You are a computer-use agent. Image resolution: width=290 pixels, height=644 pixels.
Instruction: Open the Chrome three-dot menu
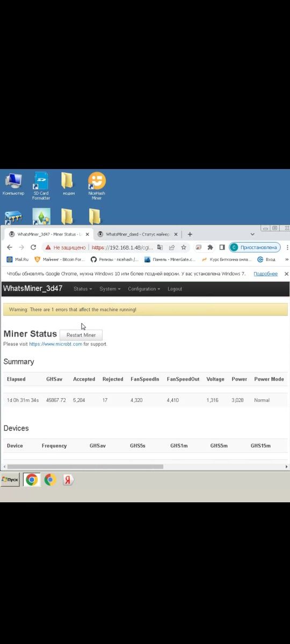point(287,247)
